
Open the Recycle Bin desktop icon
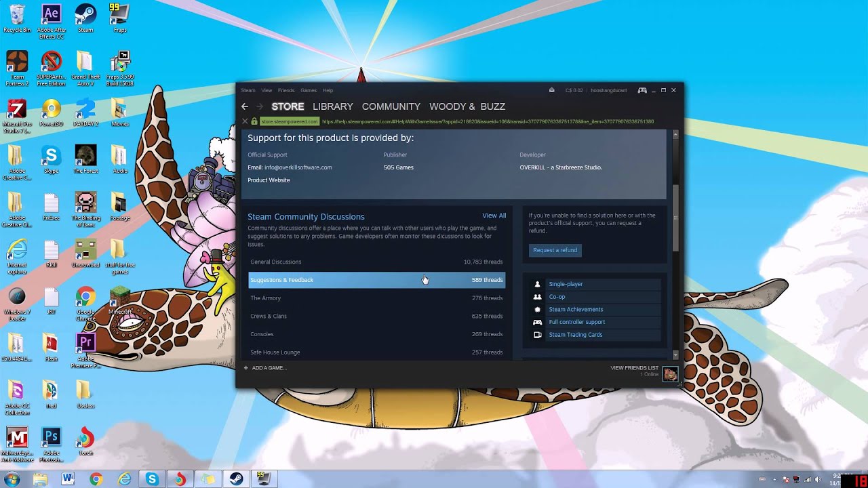17,18
